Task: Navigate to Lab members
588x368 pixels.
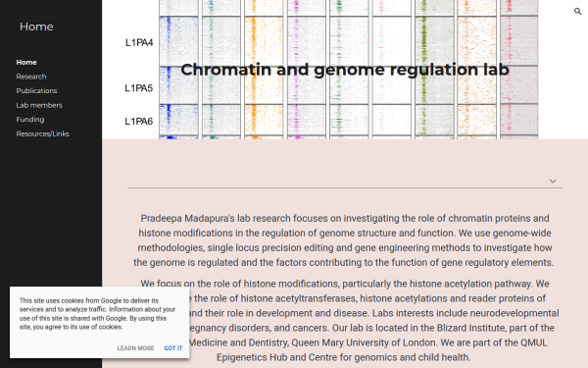Action: pos(39,105)
